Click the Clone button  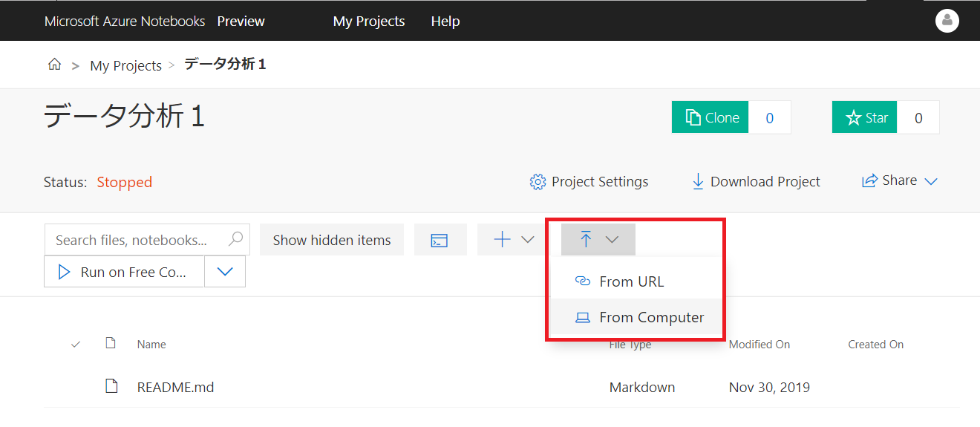(x=710, y=117)
